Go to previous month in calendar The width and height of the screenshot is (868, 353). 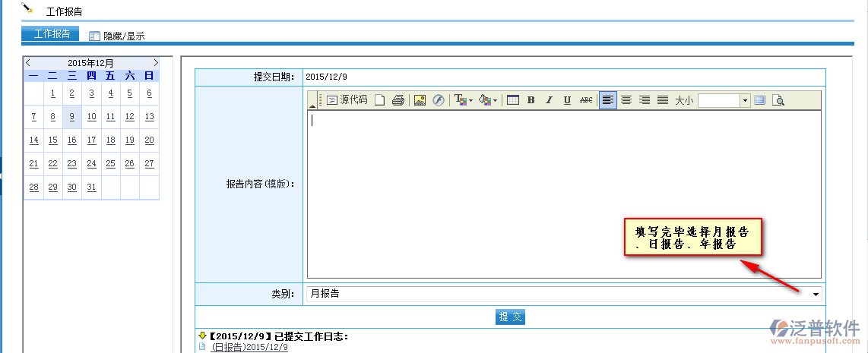point(28,63)
